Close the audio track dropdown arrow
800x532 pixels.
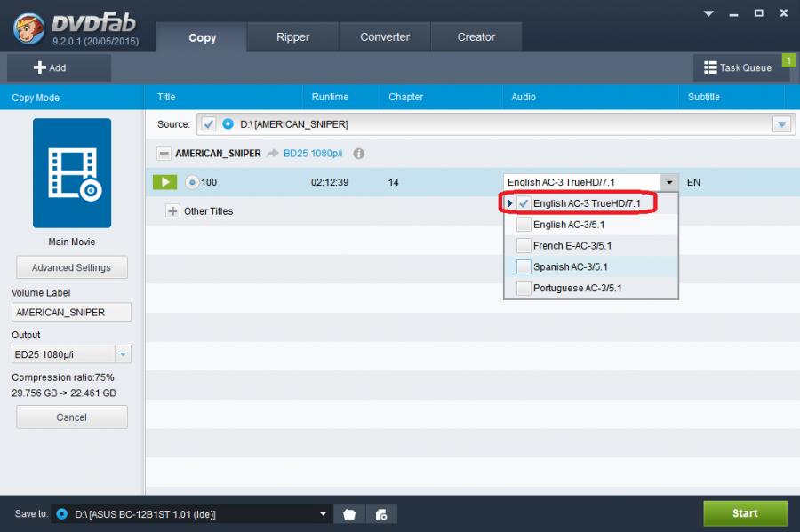[669, 182]
